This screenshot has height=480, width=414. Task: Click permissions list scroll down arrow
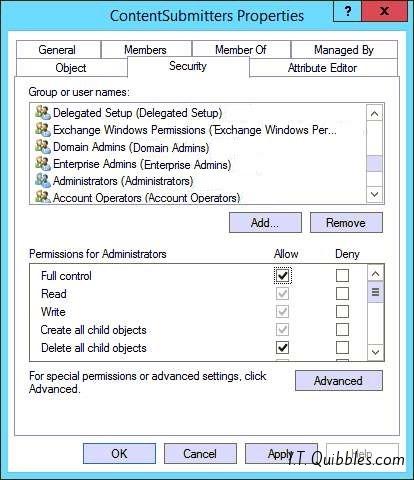pos(375,352)
